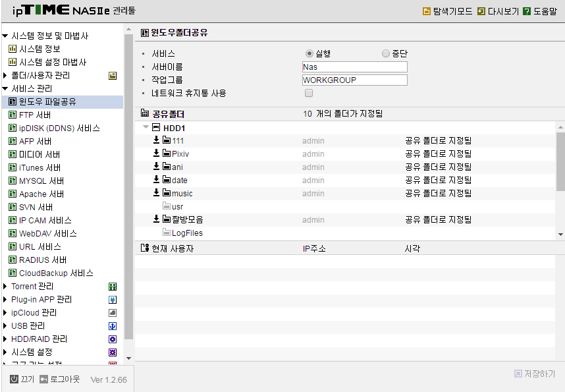Collapse the HDD1 tree node
Viewport: 565px width, 392px height.
146,127
